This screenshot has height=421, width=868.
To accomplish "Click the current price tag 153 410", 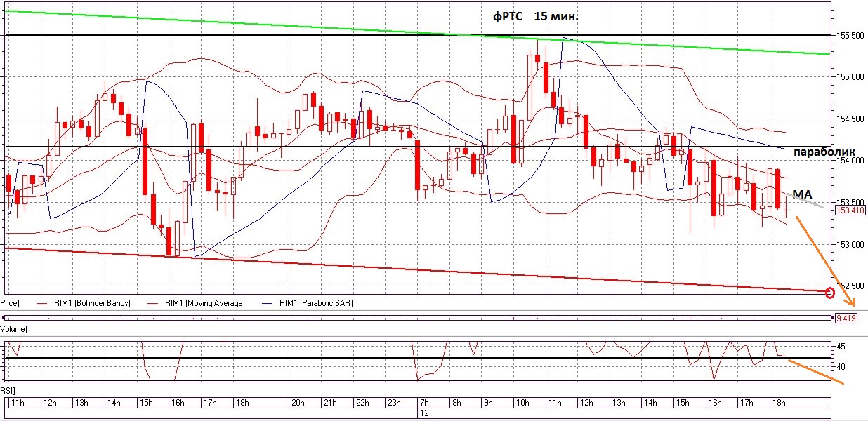I will (x=850, y=210).
